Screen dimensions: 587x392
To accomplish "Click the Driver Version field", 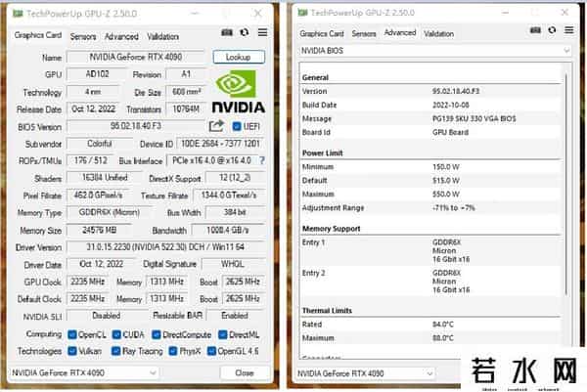I will 166,247.
